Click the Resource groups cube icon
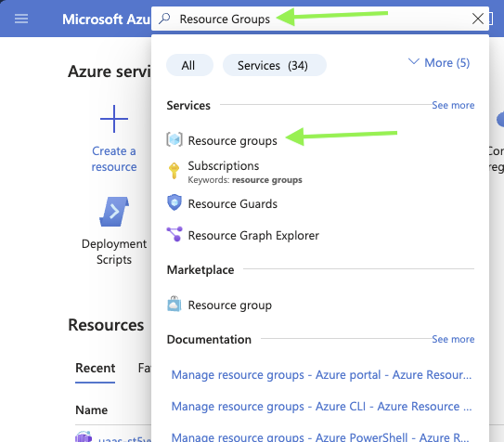 coord(174,139)
